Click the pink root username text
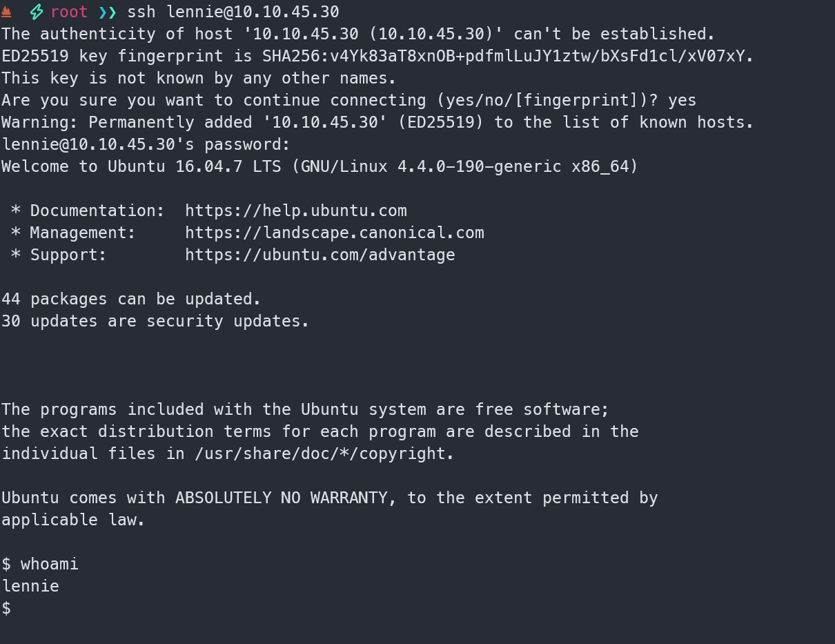Image resolution: width=835 pixels, height=644 pixels. [x=69, y=12]
